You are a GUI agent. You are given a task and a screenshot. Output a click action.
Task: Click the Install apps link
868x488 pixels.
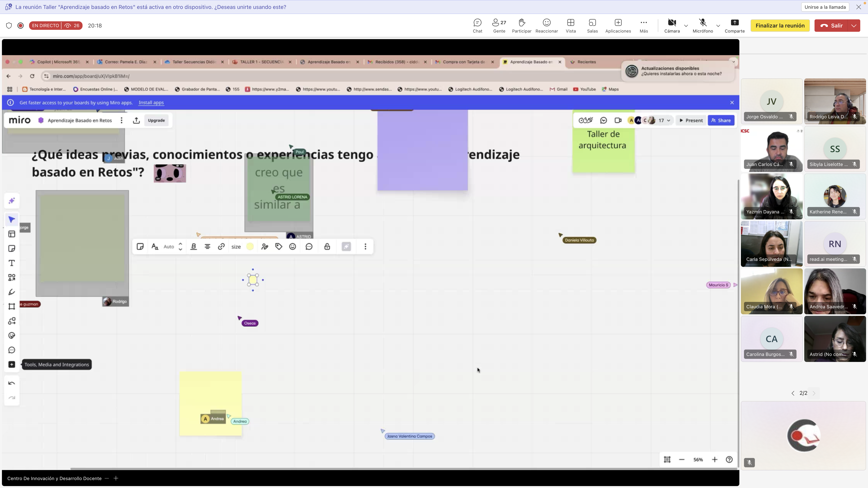pyautogui.click(x=151, y=103)
